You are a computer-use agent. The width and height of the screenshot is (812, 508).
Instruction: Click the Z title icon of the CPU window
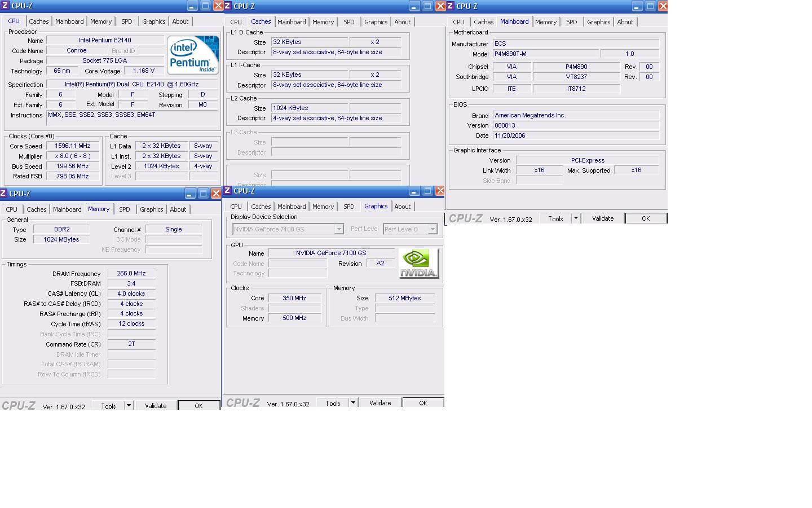pyautogui.click(x=5, y=6)
